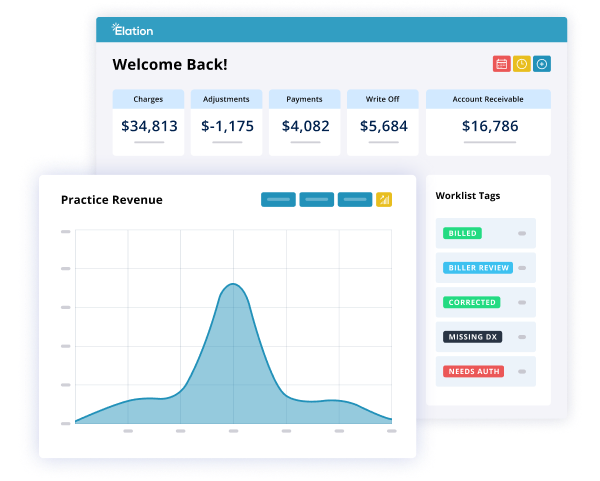Click the first blue Practice Revenue filter button
Viewport: 600px width, 481px height.
click(278, 200)
